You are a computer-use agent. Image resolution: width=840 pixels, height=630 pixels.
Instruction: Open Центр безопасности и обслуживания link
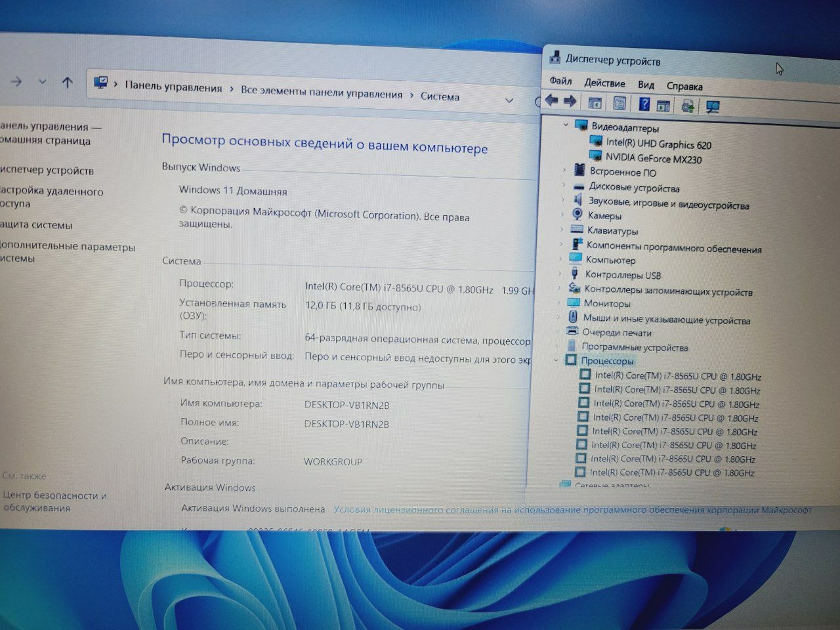click(x=54, y=501)
